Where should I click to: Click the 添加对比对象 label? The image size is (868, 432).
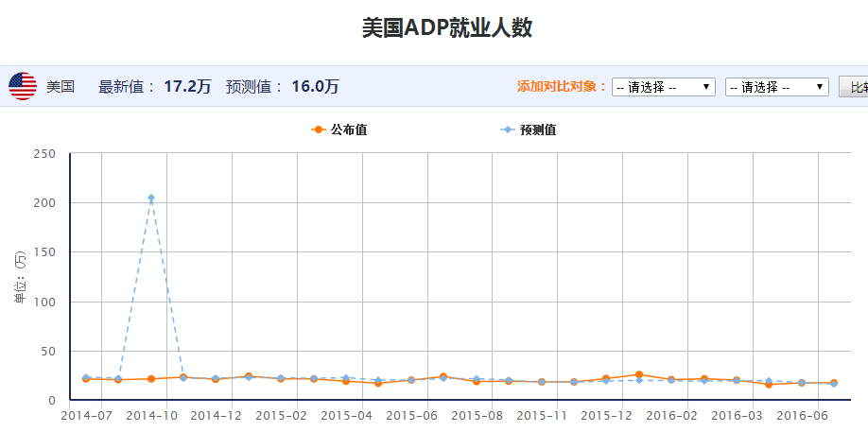click(562, 87)
